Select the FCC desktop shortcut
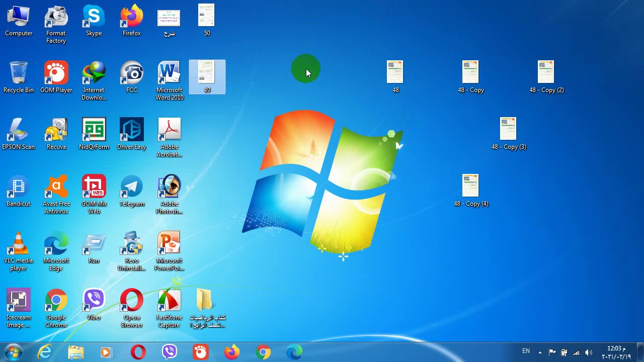This screenshot has height=362, width=644. [x=131, y=77]
